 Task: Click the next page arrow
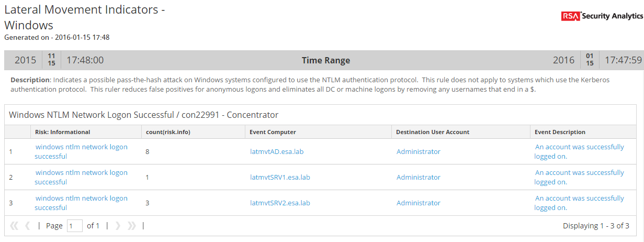click(118, 226)
